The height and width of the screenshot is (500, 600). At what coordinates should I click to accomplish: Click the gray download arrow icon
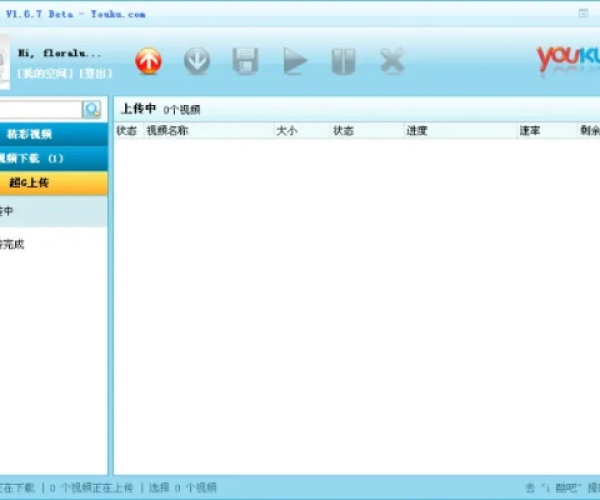[x=197, y=61]
